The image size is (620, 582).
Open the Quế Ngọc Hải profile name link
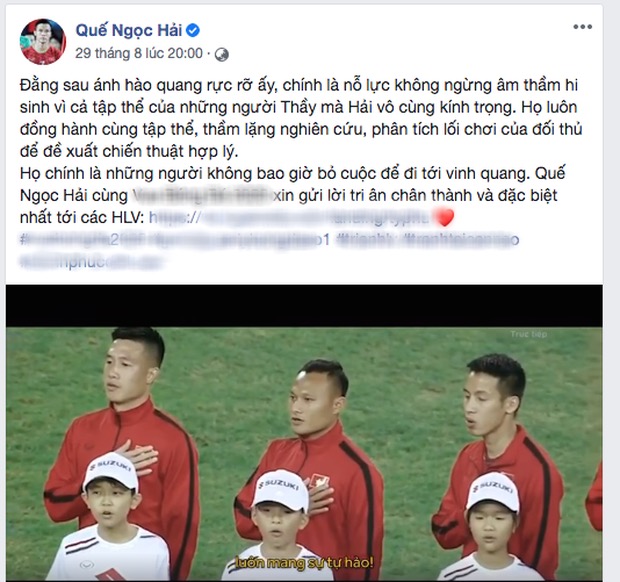click(x=129, y=30)
